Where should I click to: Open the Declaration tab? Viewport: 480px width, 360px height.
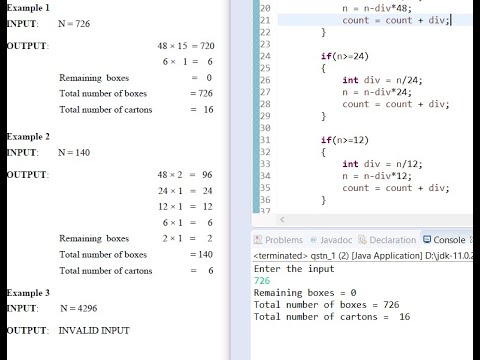pos(387,240)
